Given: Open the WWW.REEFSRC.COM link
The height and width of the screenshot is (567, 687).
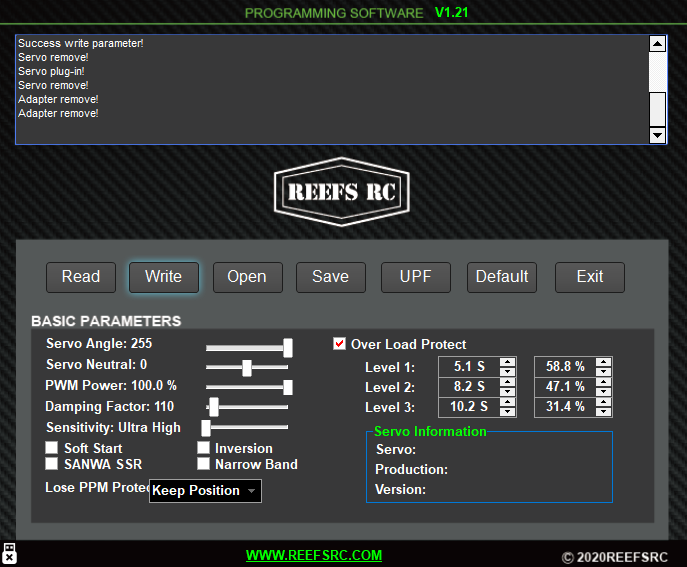Looking at the screenshot, I should [314, 555].
